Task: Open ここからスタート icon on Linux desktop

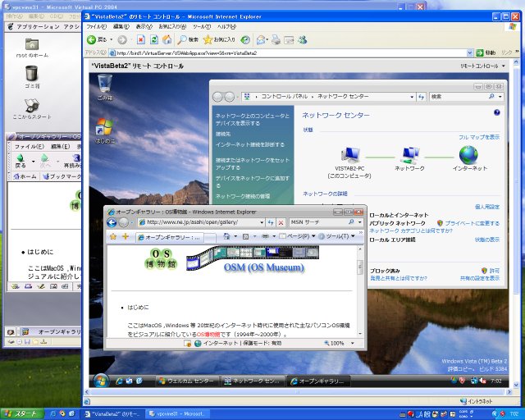Action: [32, 109]
